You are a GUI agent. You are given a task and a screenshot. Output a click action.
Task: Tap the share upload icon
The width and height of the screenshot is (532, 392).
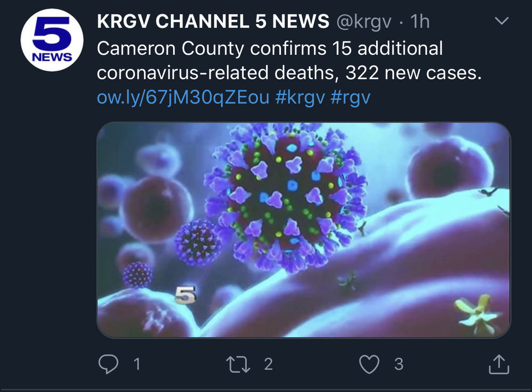click(498, 364)
